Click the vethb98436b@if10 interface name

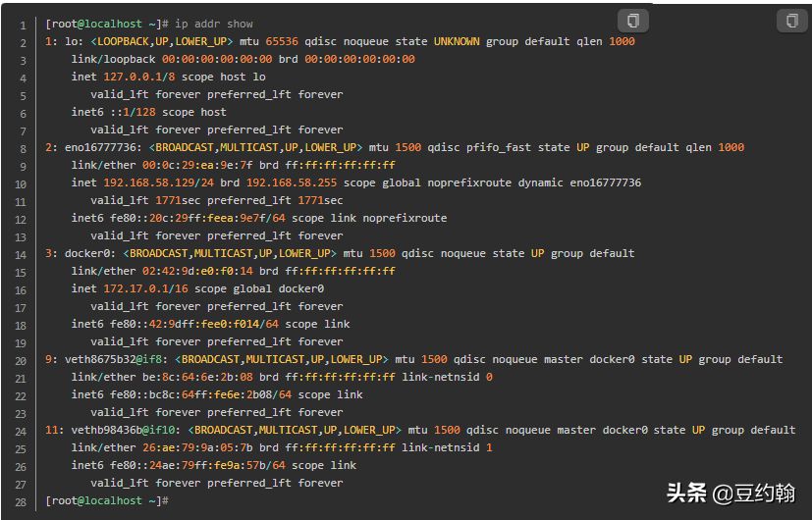(x=126, y=430)
